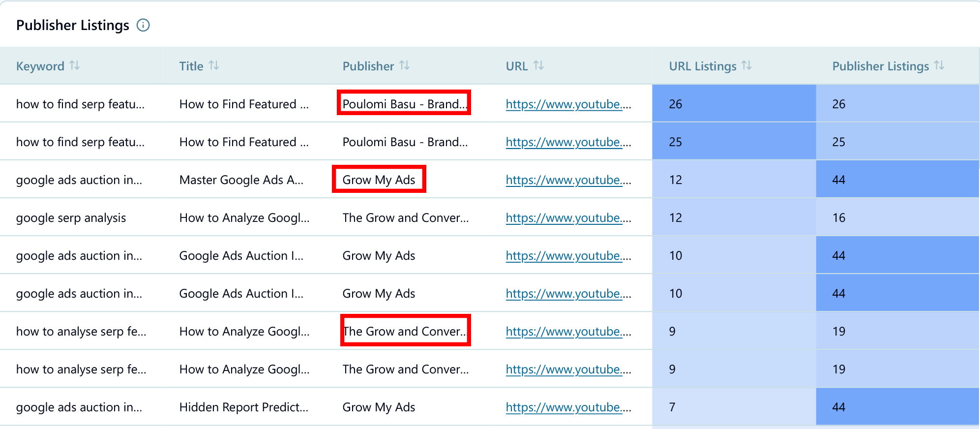Image resolution: width=980 pixels, height=429 pixels.
Task: Select Publisher Listings value 16
Action: coord(839,218)
